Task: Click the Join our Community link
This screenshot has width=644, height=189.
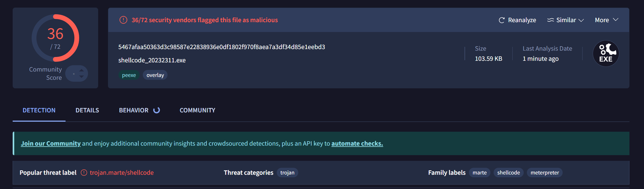Action: click(51, 143)
